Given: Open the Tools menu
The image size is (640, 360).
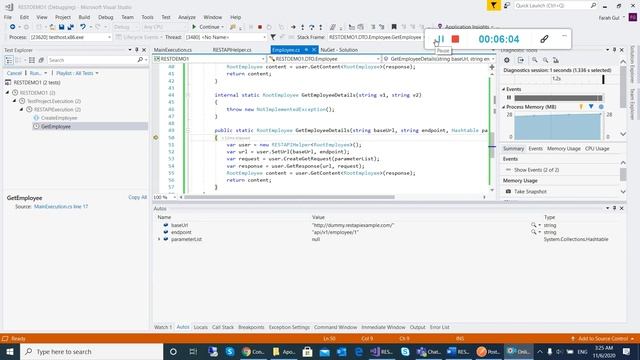Looking at the screenshot, I should (147, 17).
